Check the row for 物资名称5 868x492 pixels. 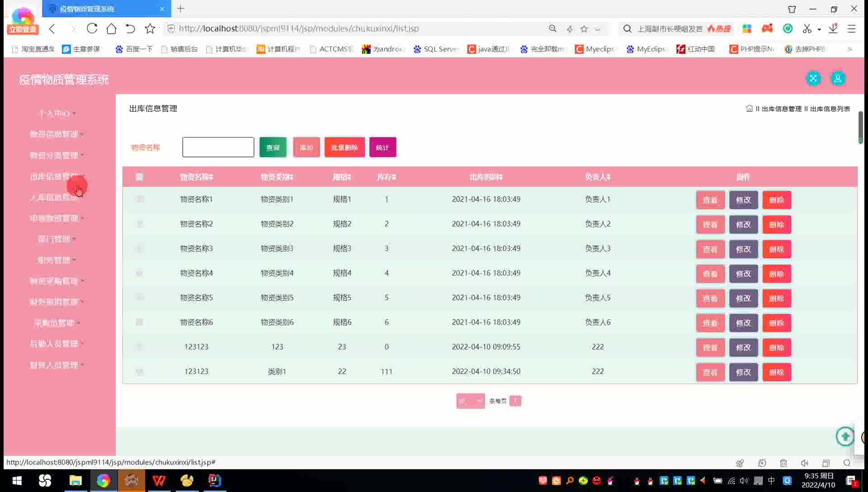click(139, 298)
